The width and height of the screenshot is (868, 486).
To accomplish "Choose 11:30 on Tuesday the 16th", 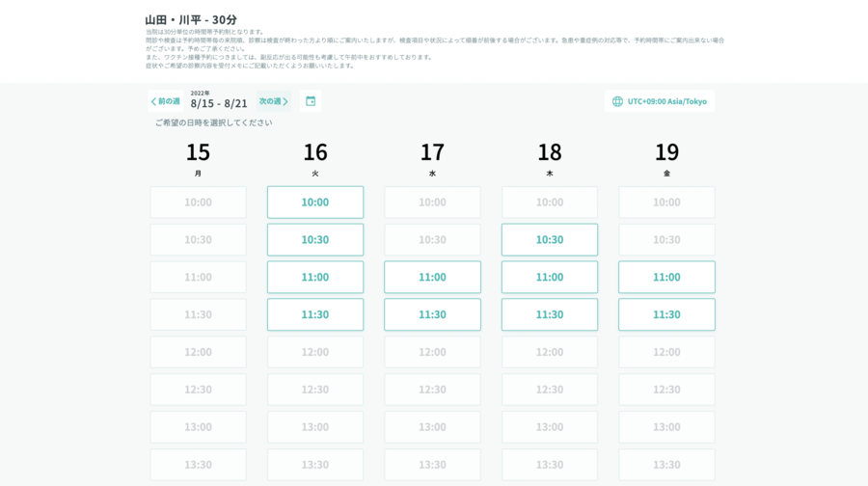I will click(x=315, y=314).
